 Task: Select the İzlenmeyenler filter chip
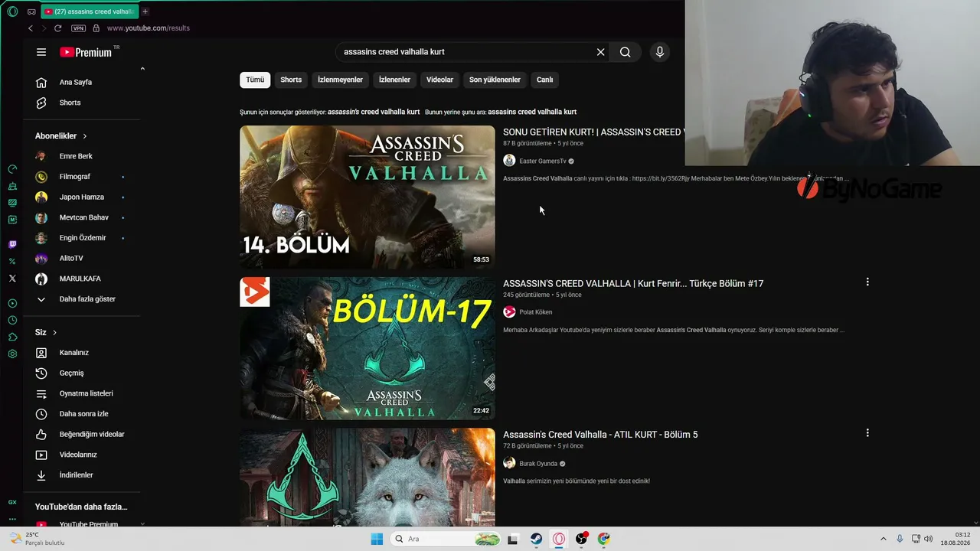340,80
